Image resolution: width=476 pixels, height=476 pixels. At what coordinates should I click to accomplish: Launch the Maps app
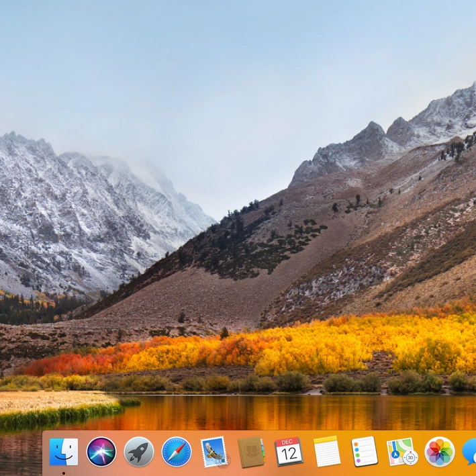402,452
